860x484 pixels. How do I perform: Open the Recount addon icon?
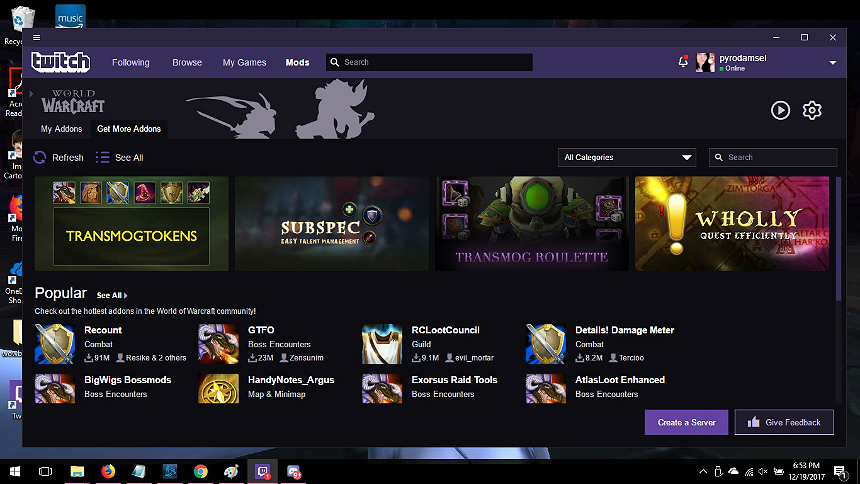(x=55, y=344)
